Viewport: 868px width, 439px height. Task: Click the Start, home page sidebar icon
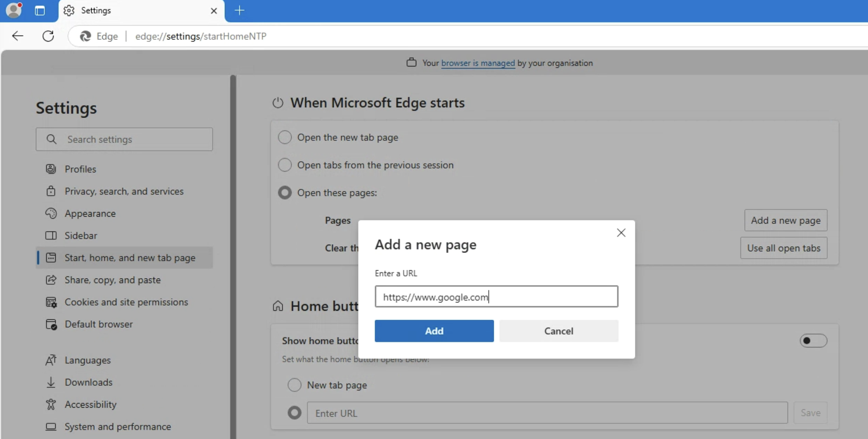point(51,258)
